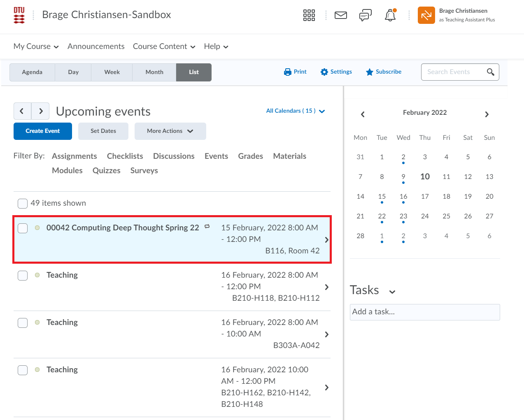The width and height of the screenshot is (524, 420).
Task: Toggle the select-all '49 items shown' checkbox
Action: 23,203
